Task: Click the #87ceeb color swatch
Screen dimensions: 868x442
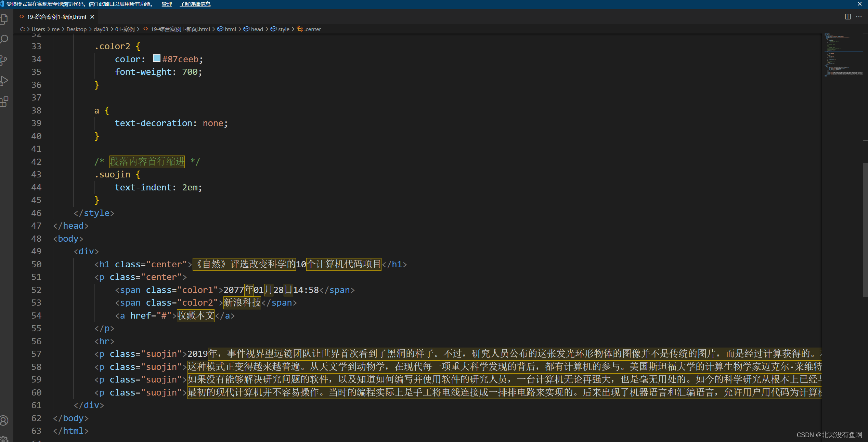Action: pos(156,58)
